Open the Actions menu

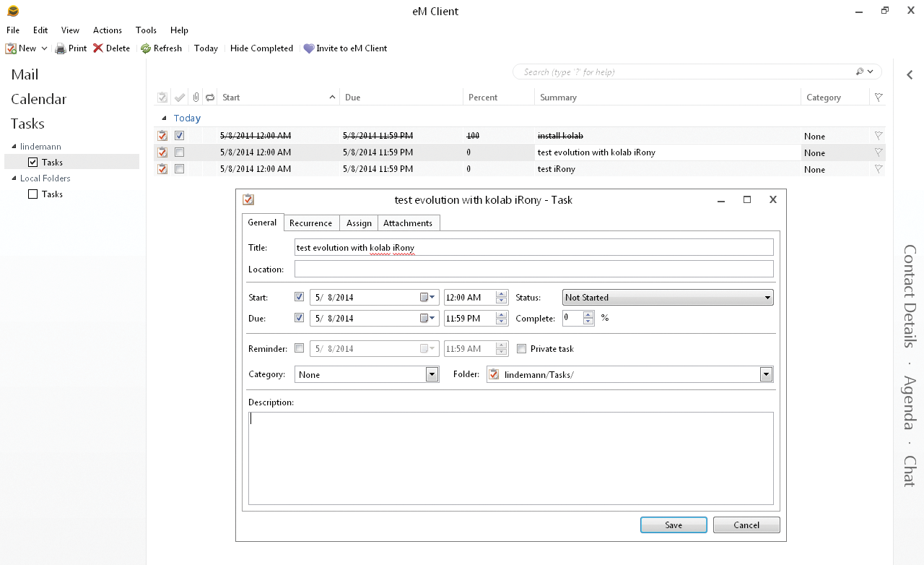[108, 30]
